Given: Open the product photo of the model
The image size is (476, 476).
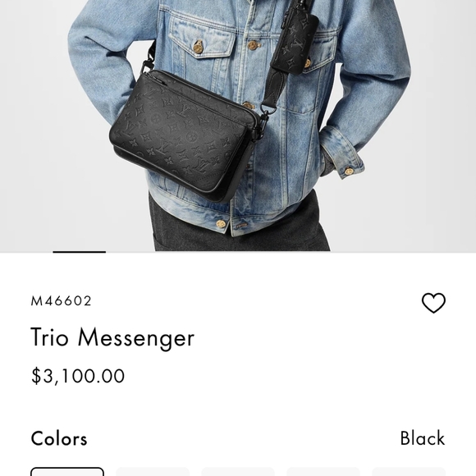Looking at the screenshot, I should pos(238,126).
